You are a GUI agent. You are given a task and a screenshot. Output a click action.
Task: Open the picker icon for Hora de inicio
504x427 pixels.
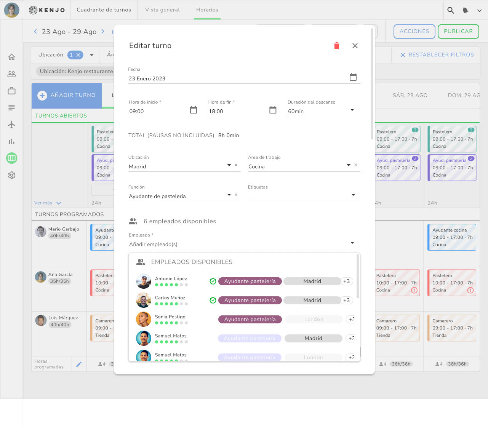coord(194,110)
